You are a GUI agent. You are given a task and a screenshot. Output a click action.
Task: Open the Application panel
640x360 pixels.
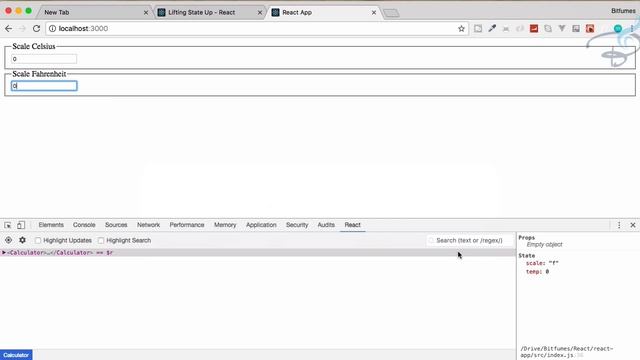[261, 225]
